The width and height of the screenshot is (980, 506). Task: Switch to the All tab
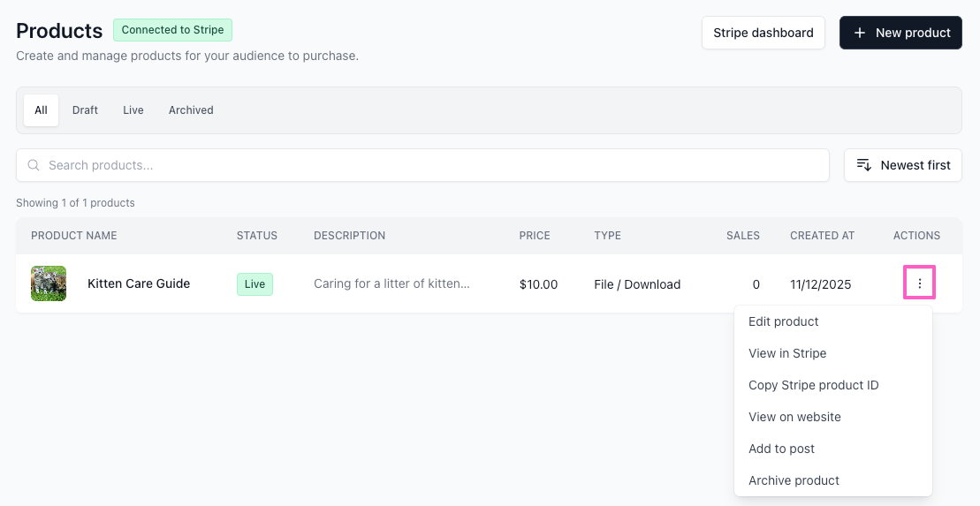[41, 110]
